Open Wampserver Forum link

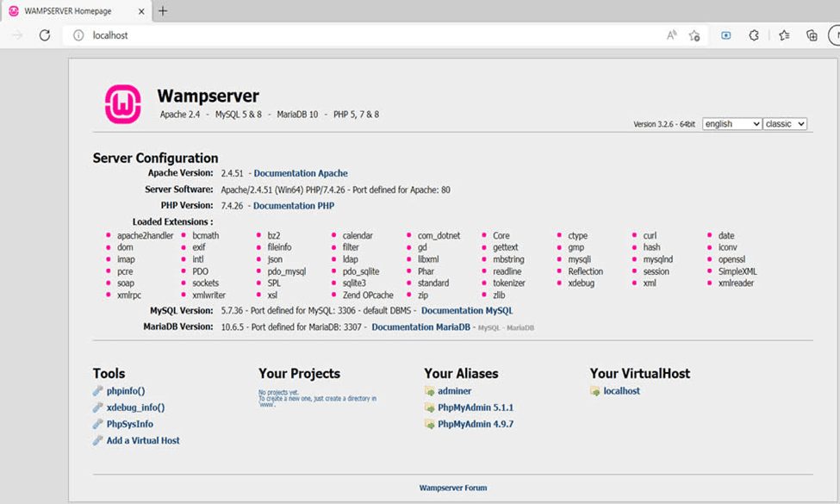(452, 488)
